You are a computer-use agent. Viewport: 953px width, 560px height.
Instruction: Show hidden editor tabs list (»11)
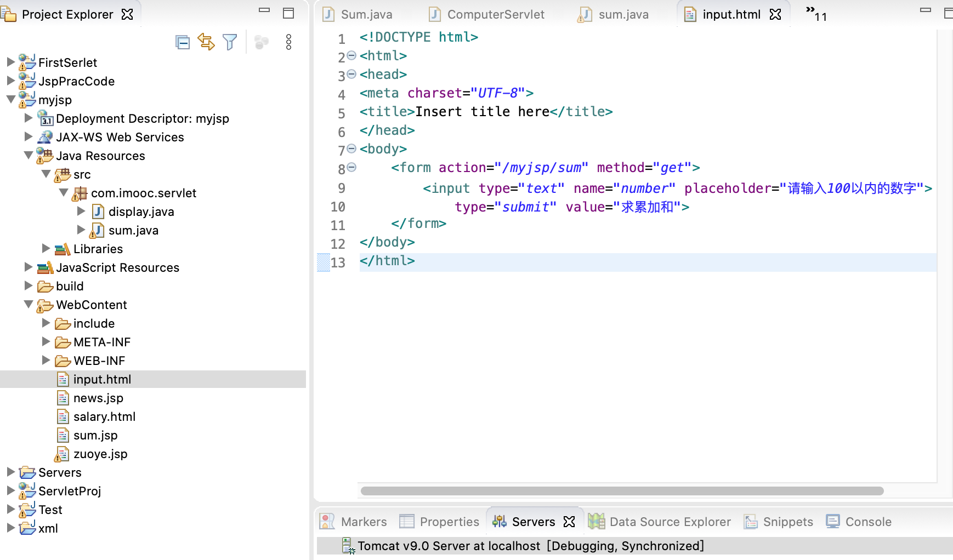click(816, 13)
